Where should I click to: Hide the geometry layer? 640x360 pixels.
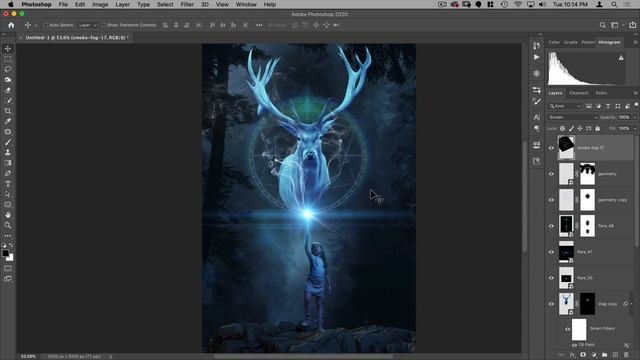pos(551,174)
